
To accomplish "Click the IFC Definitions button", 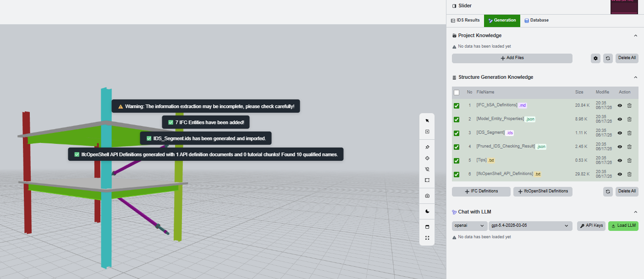I will click(x=481, y=191).
